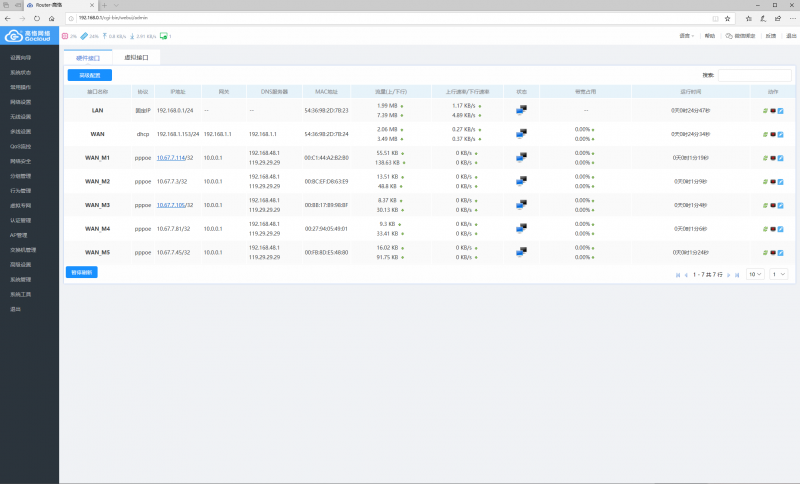Click the 10.67.7.105 IP link

tap(171, 205)
